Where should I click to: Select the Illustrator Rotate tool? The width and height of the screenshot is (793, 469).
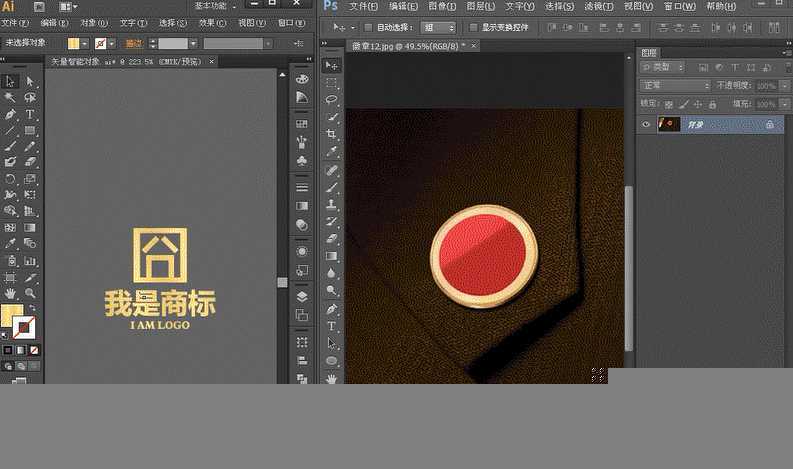10,179
